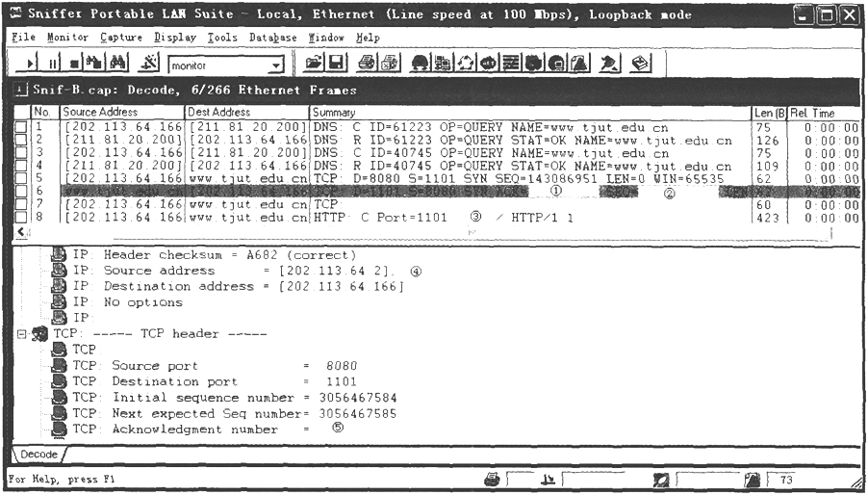Screen dimensions: 868x495
Task: Open the Capture menu
Action: pos(120,38)
